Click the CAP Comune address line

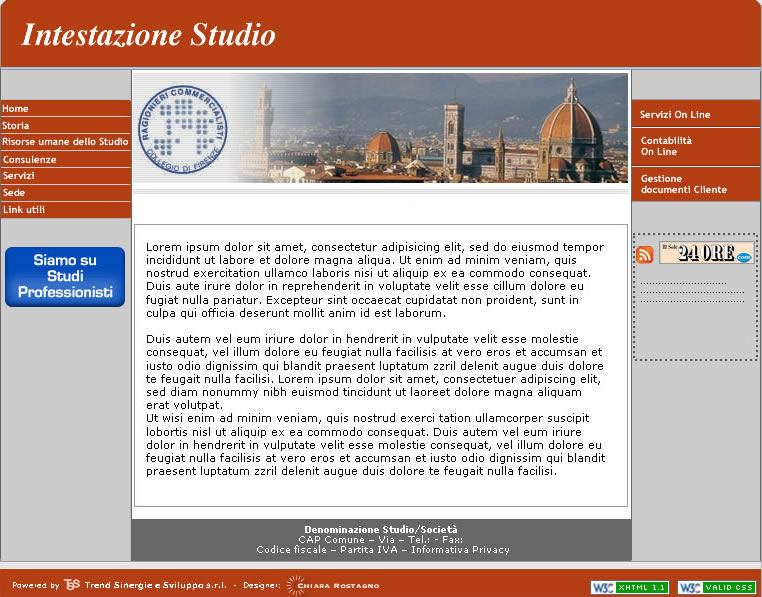tap(381, 540)
